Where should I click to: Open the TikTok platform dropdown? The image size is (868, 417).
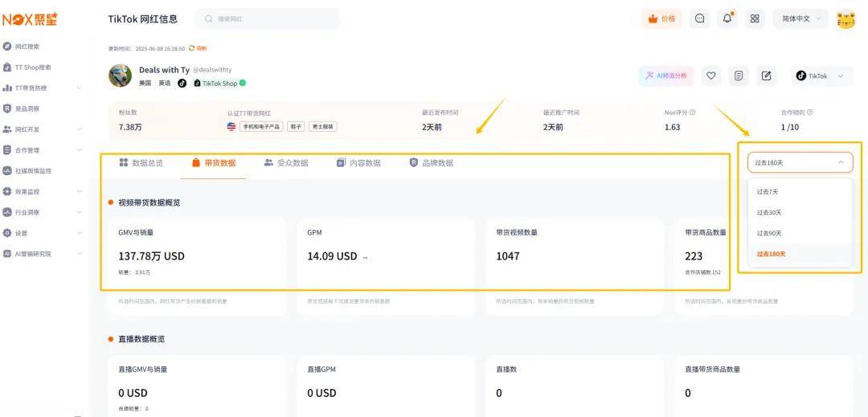pos(821,76)
